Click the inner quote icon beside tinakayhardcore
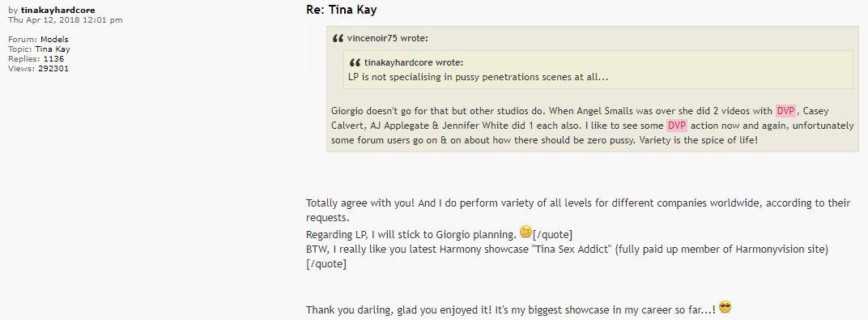This screenshot has height=320, width=868. (355, 62)
